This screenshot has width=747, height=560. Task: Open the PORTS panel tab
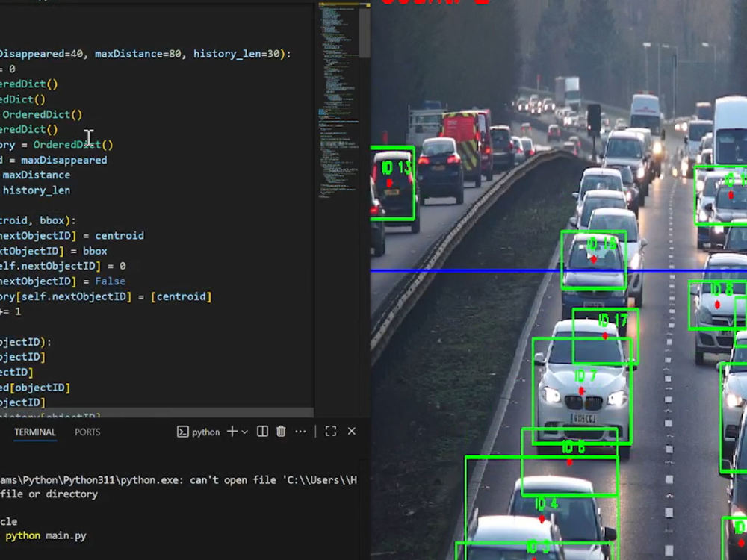87,432
